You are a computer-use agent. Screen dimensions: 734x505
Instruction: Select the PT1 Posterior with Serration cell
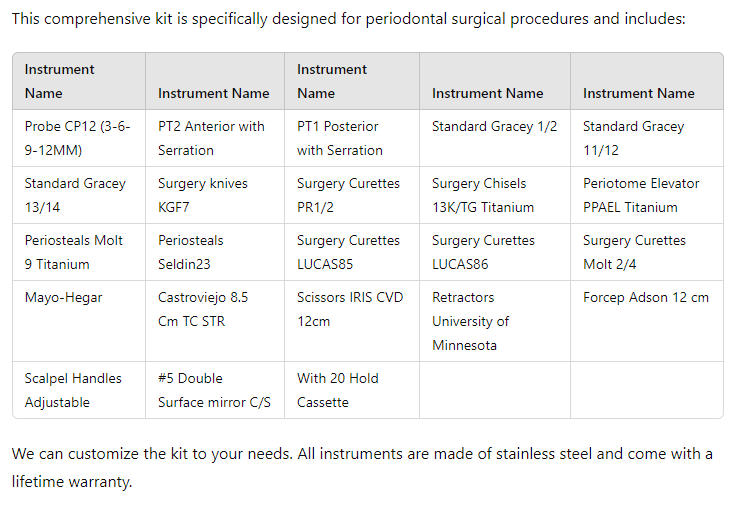350,138
